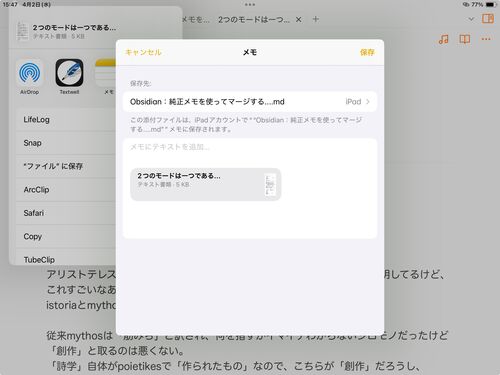Expand the tab list chevron at top right
Viewport: 500px width, 375px height.
[x=471, y=19]
